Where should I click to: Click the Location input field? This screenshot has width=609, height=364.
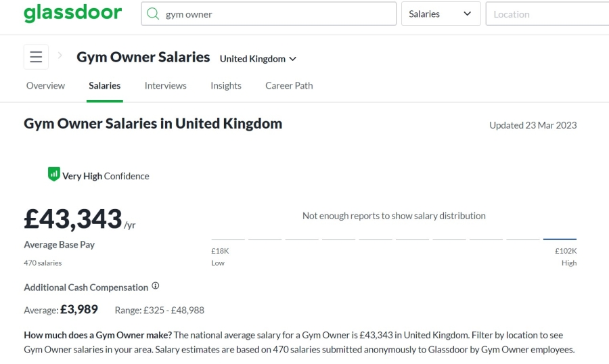click(547, 14)
